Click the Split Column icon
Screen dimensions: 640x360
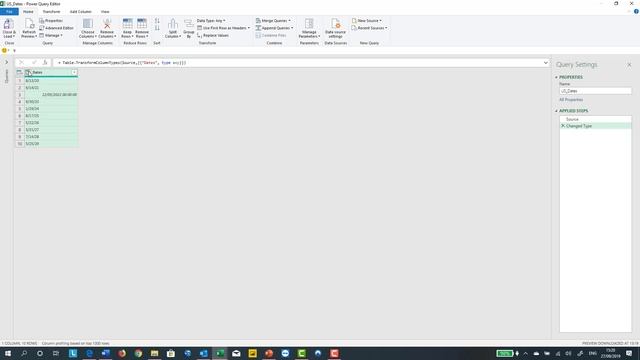pyautogui.click(x=173, y=24)
